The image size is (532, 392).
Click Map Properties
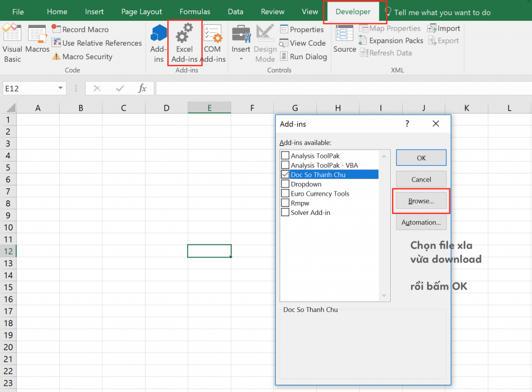point(390,29)
